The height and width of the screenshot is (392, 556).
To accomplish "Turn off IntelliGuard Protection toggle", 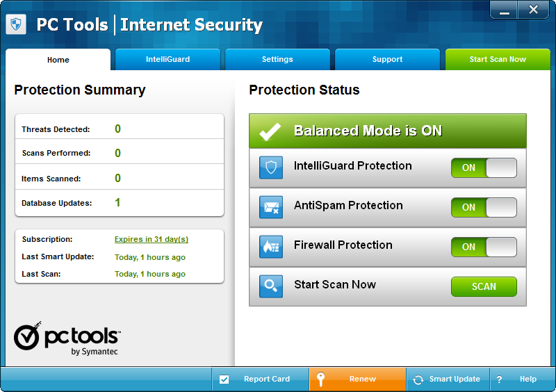I will [x=484, y=168].
